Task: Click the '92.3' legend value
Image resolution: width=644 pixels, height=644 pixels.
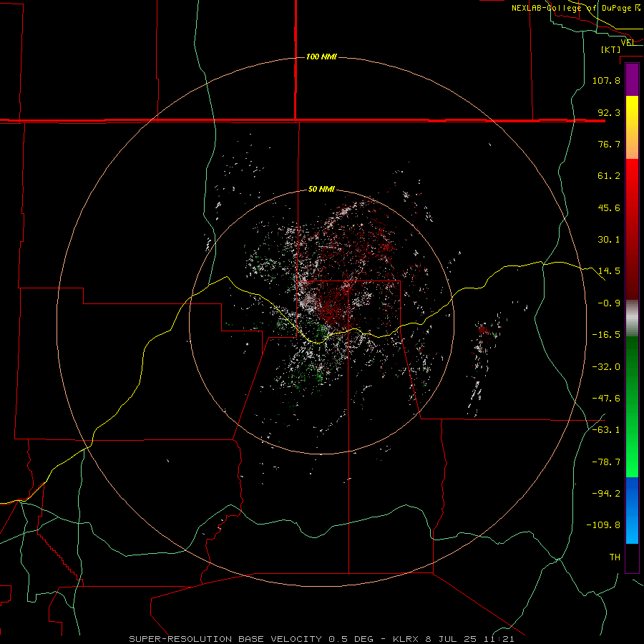Action: point(609,112)
